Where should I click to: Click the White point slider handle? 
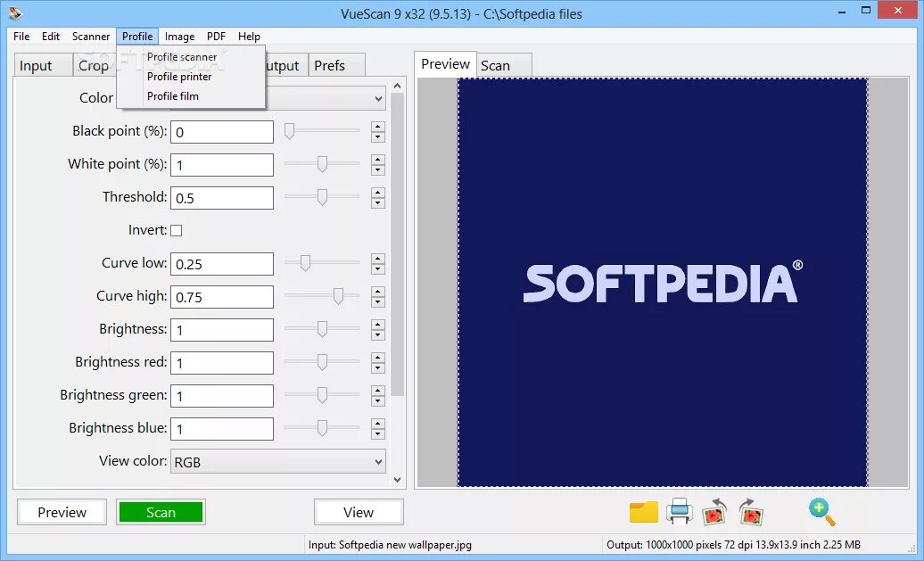pos(322,164)
